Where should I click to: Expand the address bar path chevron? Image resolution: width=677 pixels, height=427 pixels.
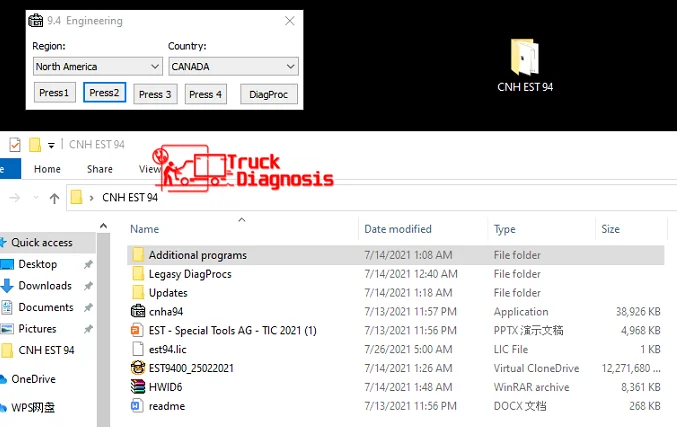point(92,198)
